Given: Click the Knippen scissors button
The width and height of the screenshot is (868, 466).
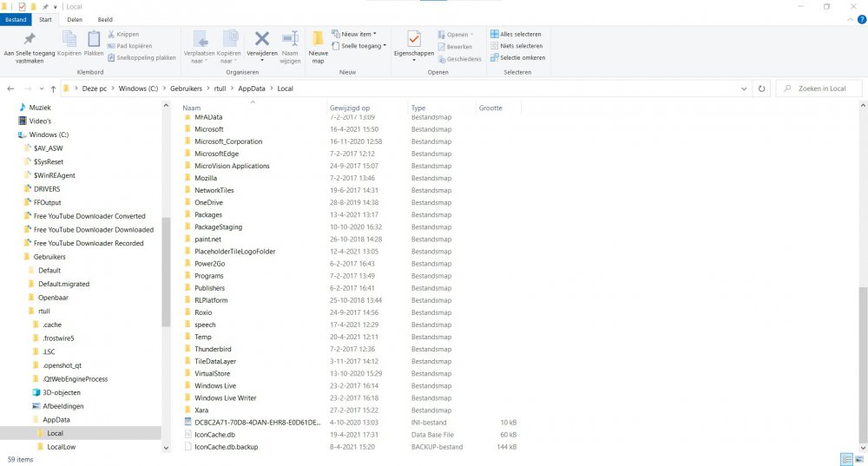Looking at the screenshot, I should pos(122,35).
